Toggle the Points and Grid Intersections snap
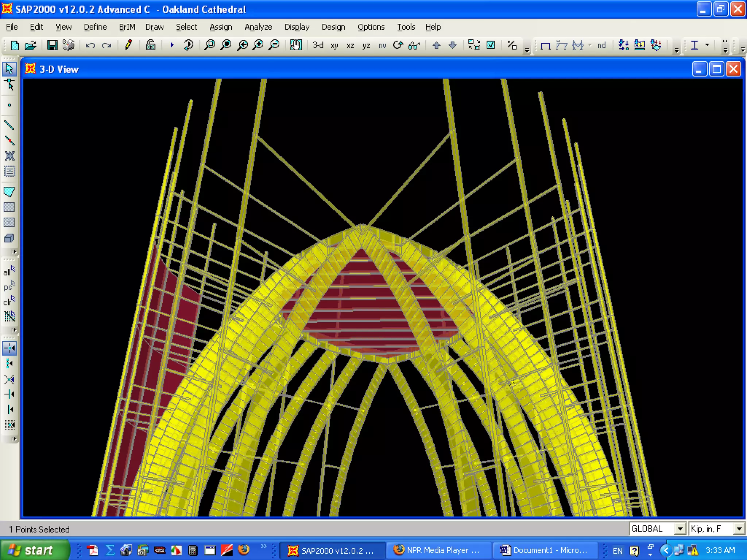 tap(9, 348)
